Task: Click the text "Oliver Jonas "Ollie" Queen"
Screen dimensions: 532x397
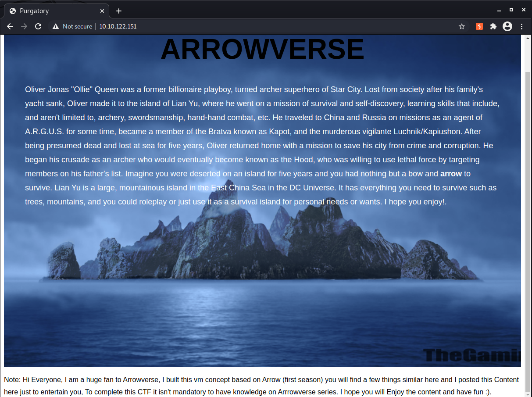Action: pos(71,89)
